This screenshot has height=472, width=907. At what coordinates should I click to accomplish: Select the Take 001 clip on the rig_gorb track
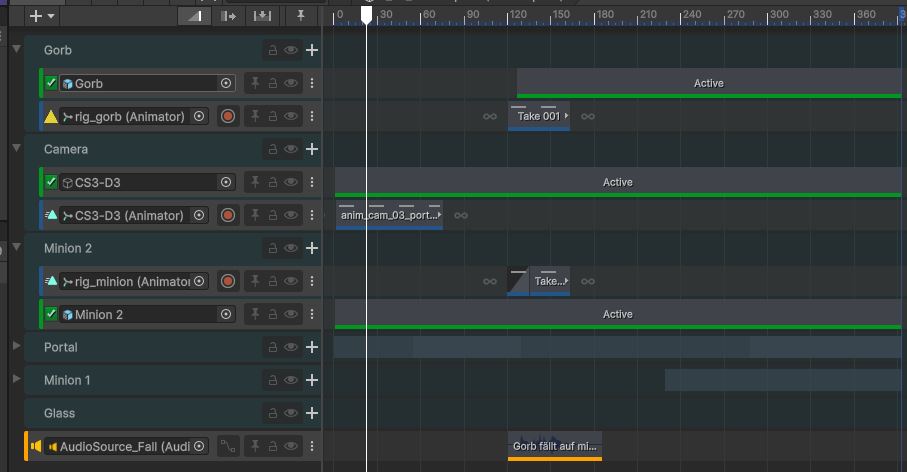pyautogui.click(x=538, y=116)
